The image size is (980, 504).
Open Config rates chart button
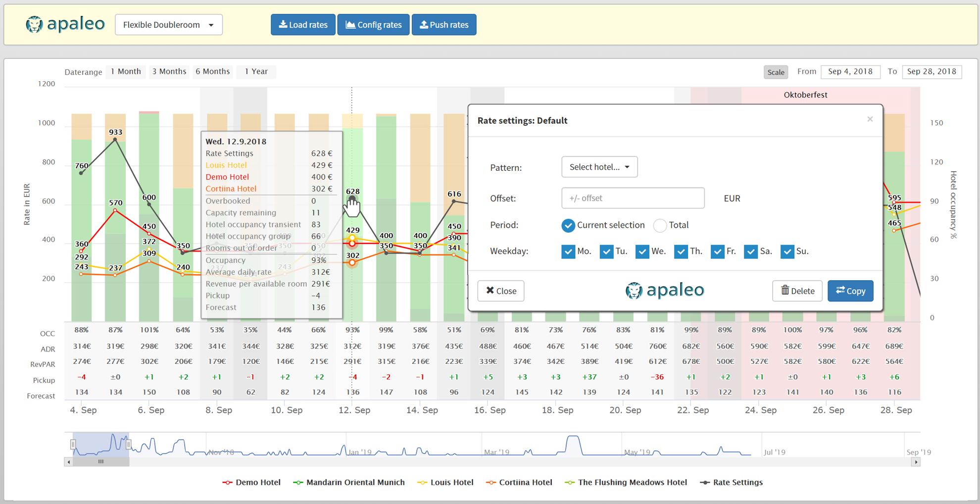[373, 25]
